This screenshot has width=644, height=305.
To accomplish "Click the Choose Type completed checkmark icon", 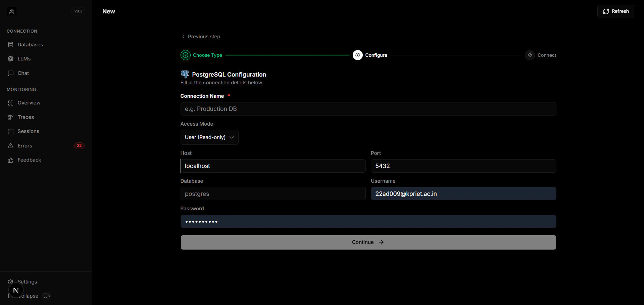I will 186,55.
